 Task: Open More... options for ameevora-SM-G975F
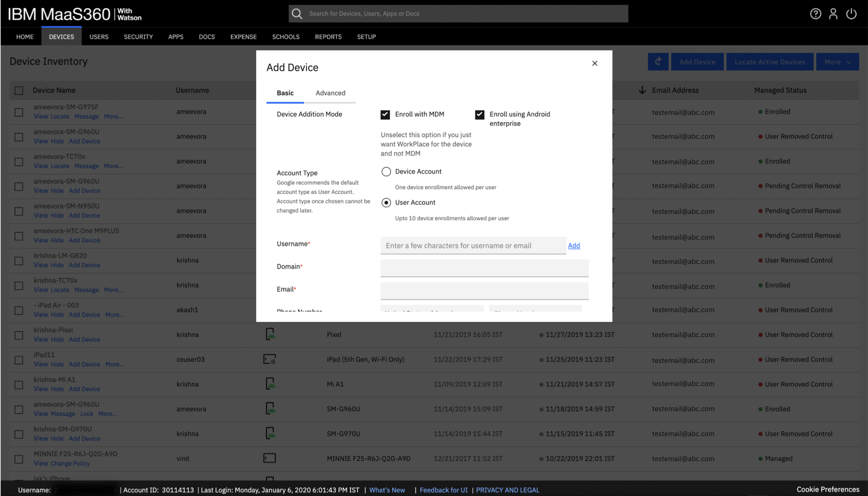coord(113,116)
